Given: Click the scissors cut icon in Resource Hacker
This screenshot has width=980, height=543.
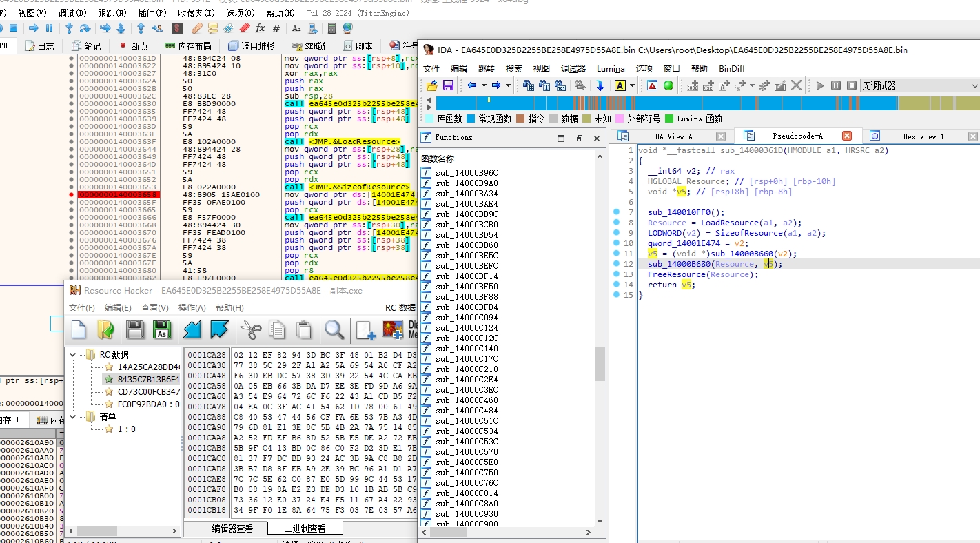Looking at the screenshot, I should (249, 329).
